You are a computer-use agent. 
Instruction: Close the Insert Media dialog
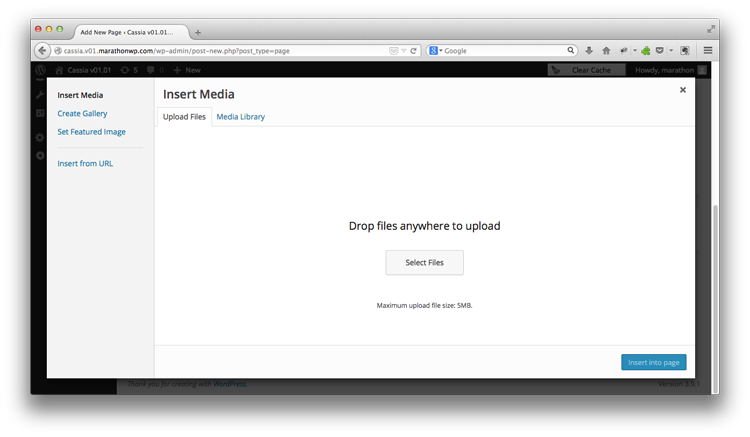tap(683, 90)
